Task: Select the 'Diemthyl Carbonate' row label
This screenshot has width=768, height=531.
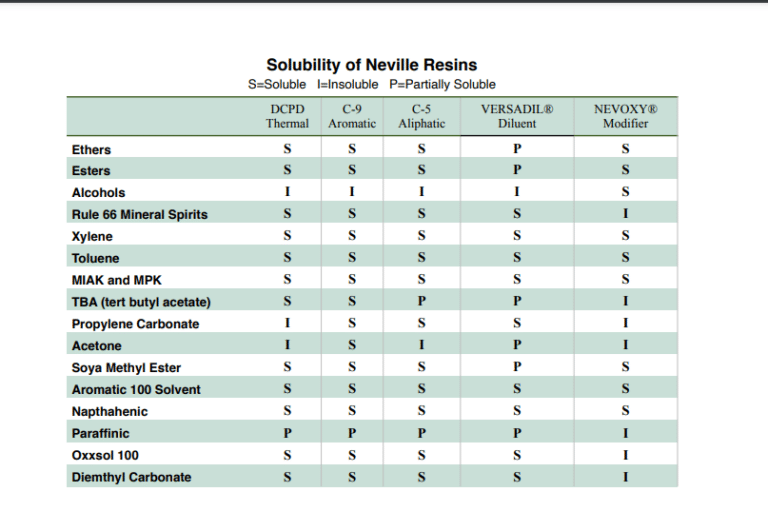Action: click(131, 478)
